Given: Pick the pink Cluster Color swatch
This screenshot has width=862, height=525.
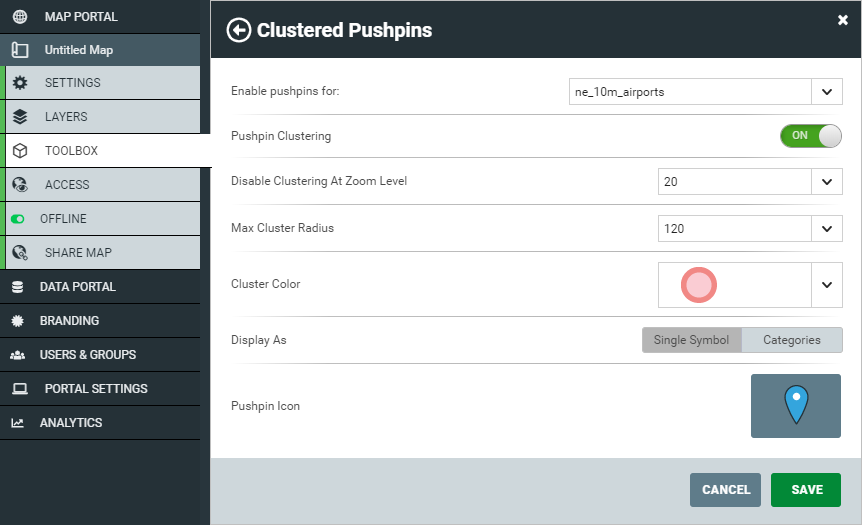Looking at the screenshot, I should (x=699, y=285).
